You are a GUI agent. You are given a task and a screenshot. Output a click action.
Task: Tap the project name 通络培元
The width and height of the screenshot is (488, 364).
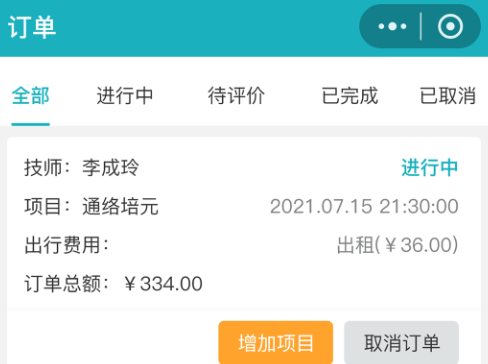coord(120,206)
